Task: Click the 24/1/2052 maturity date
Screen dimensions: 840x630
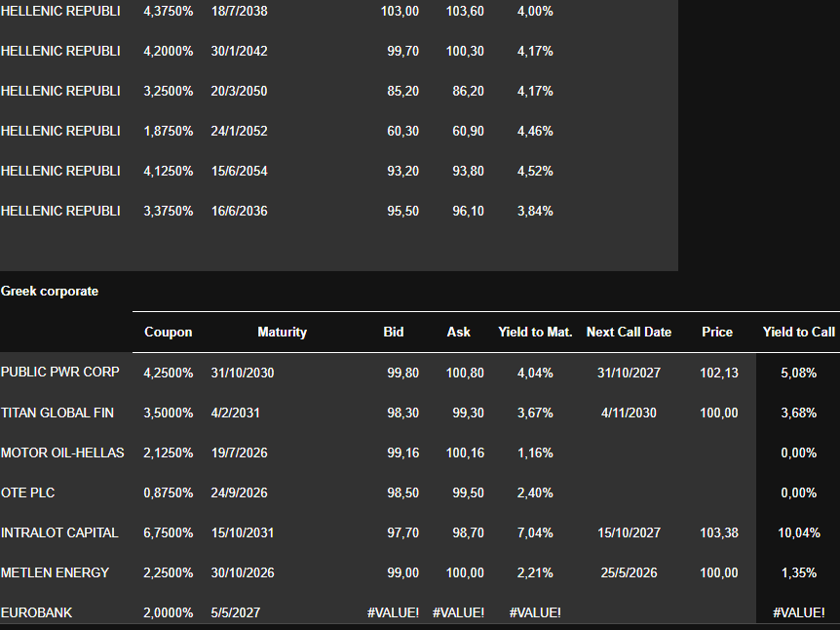Action: coord(239,132)
